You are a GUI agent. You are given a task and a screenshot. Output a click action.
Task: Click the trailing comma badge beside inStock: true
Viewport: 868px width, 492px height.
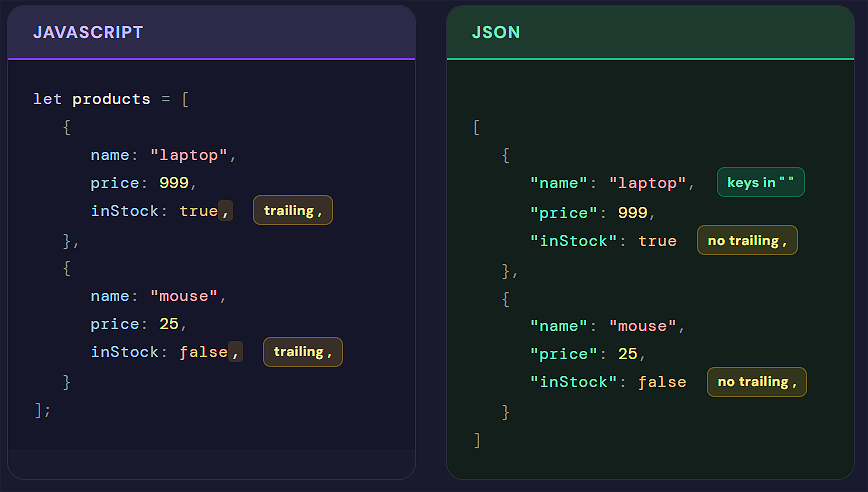[293, 210]
